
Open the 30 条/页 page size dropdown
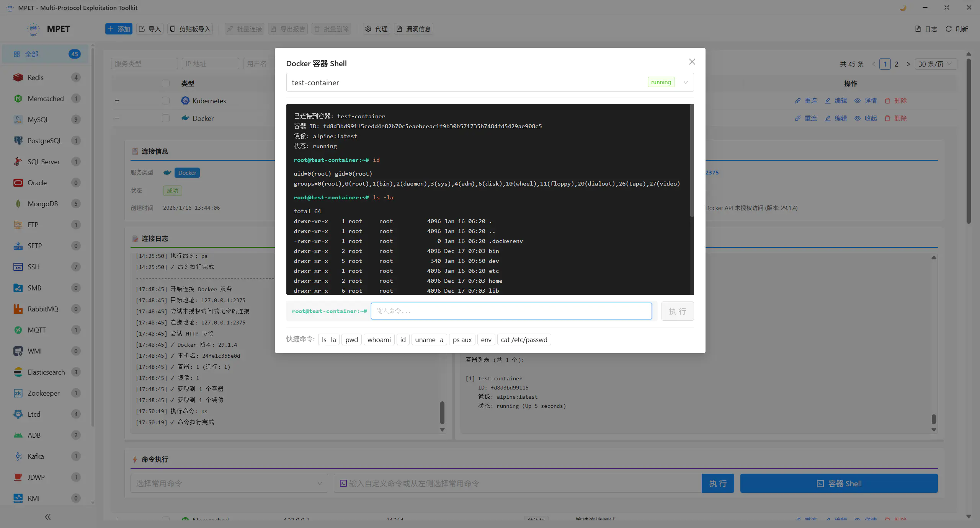point(936,64)
